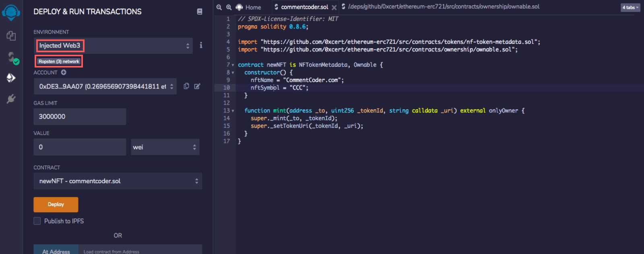Zoom out the editor font

pos(219,7)
